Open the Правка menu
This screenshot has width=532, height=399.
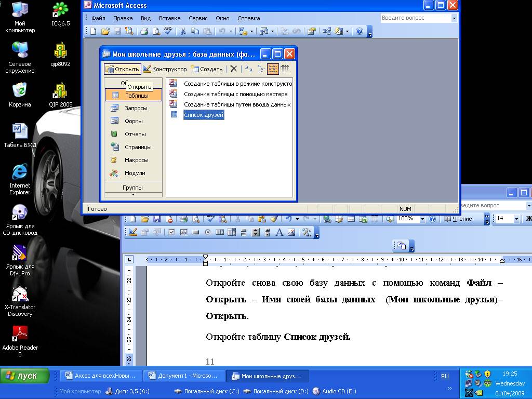point(123,18)
